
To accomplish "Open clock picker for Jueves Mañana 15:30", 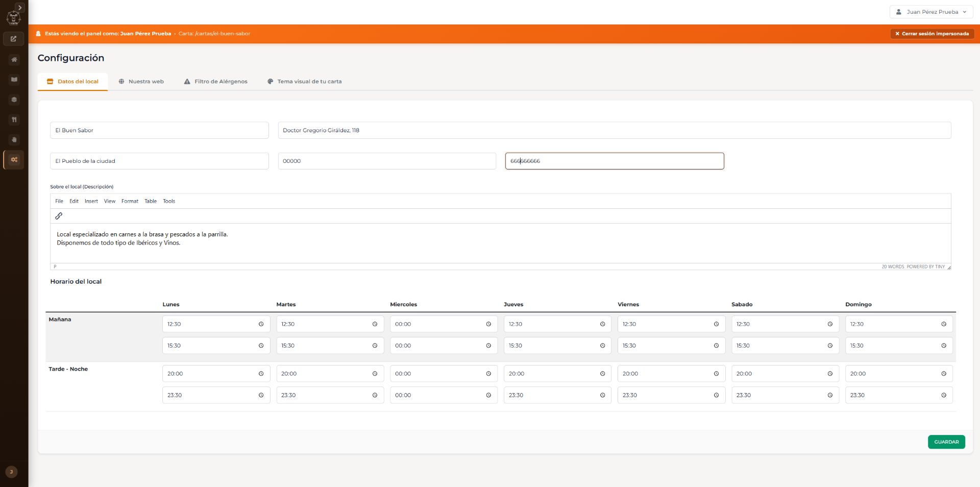I will pos(602,346).
